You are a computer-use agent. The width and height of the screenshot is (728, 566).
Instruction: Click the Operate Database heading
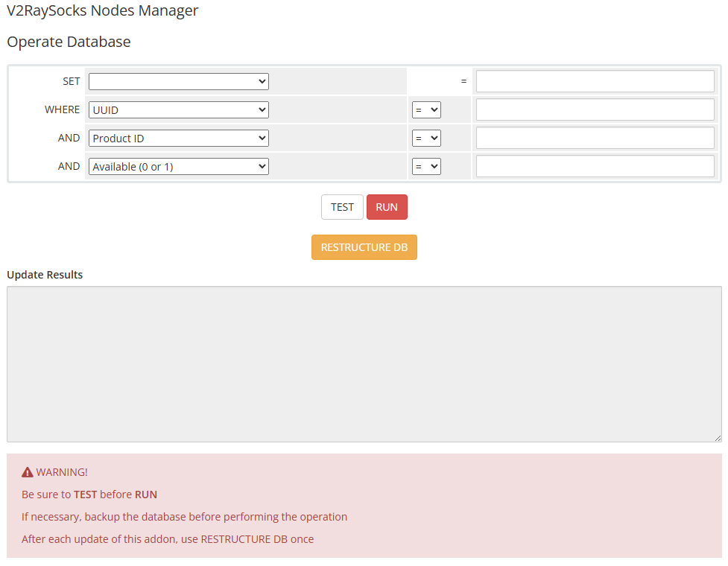point(69,42)
